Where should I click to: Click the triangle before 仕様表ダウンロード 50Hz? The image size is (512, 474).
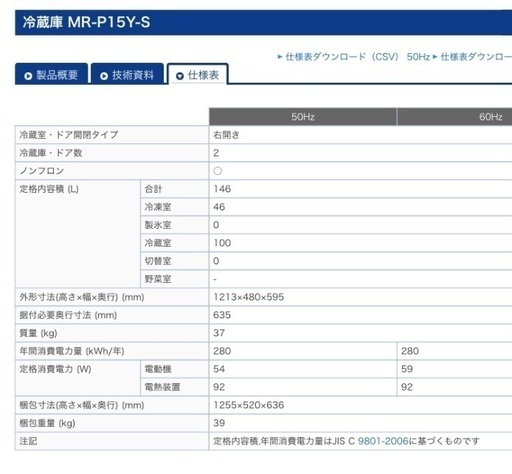[x=280, y=57]
